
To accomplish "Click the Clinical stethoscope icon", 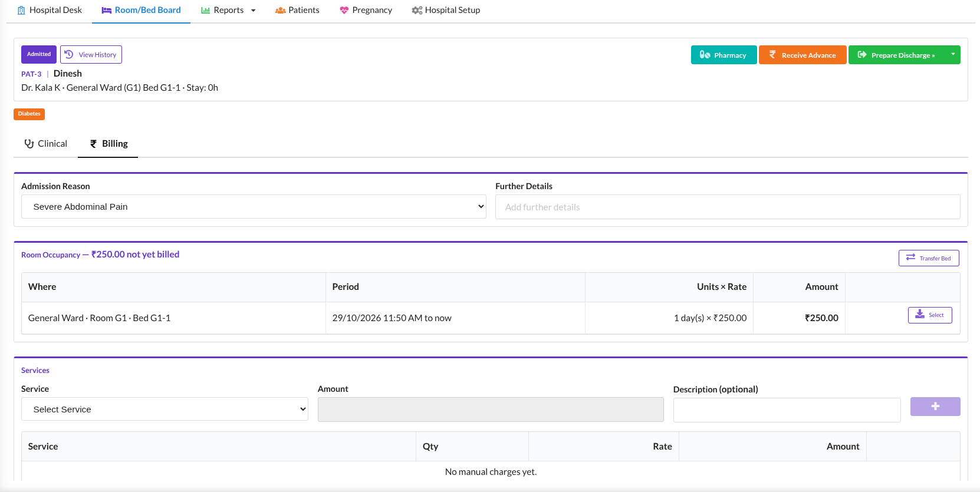I will pyautogui.click(x=29, y=144).
